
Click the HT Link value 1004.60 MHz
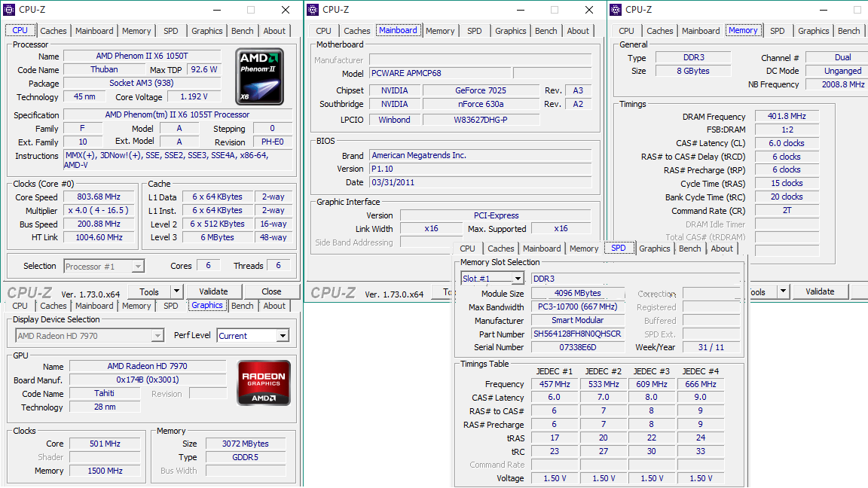[x=99, y=237]
